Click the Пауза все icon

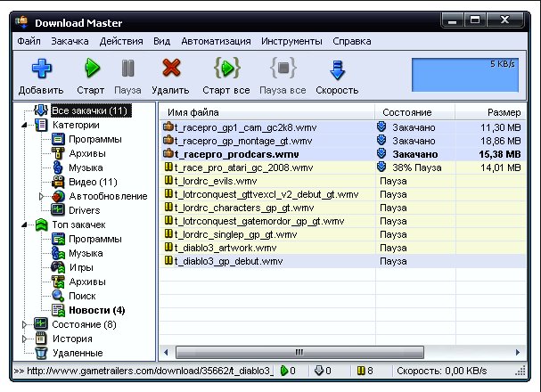point(283,68)
